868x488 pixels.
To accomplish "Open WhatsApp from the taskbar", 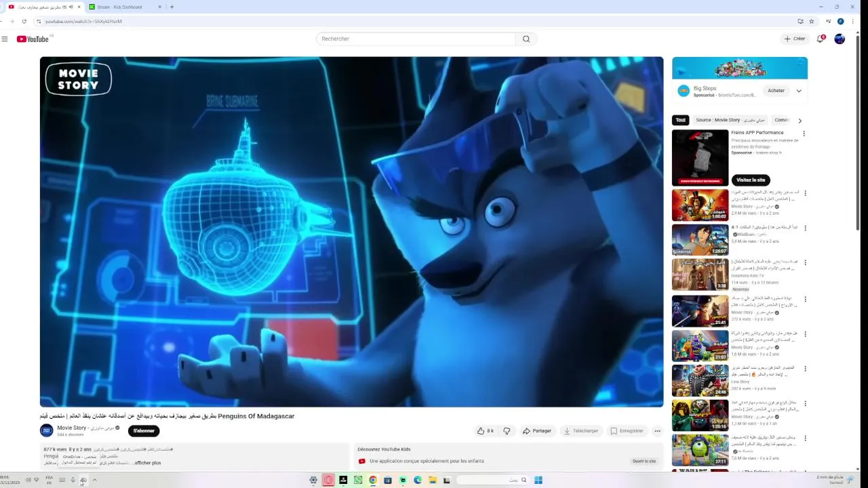I will click(358, 480).
